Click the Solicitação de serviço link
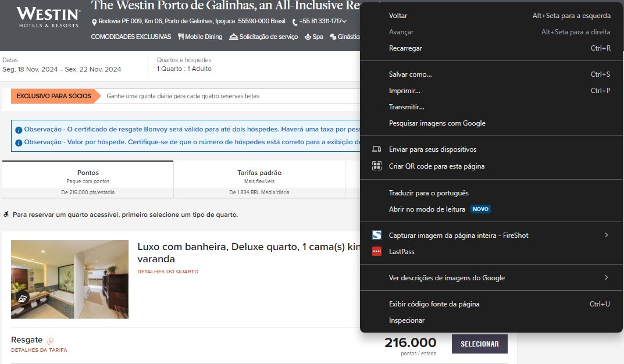The height and width of the screenshot is (364, 624). [269, 37]
